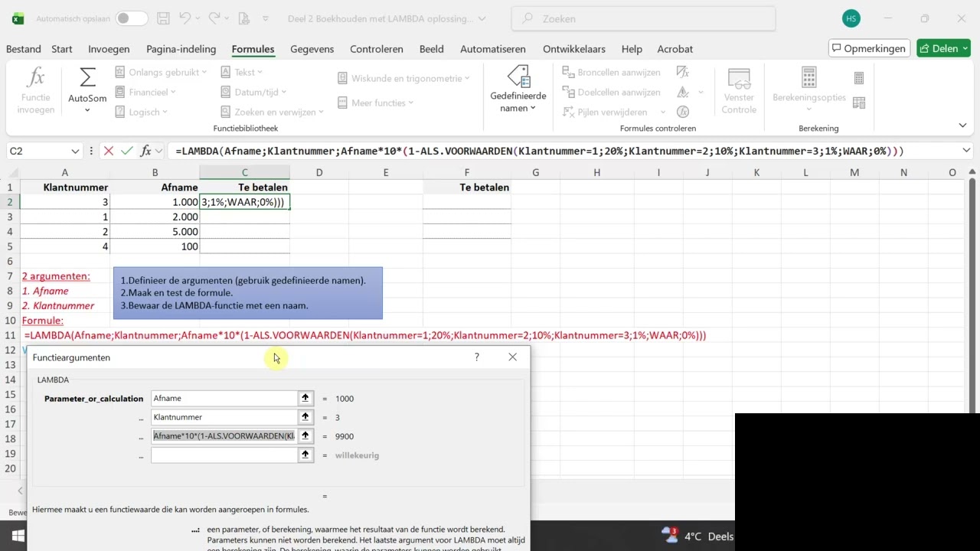This screenshot has height=551, width=980.
Task: Select cell A5 containing 4
Action: [65, 246]
